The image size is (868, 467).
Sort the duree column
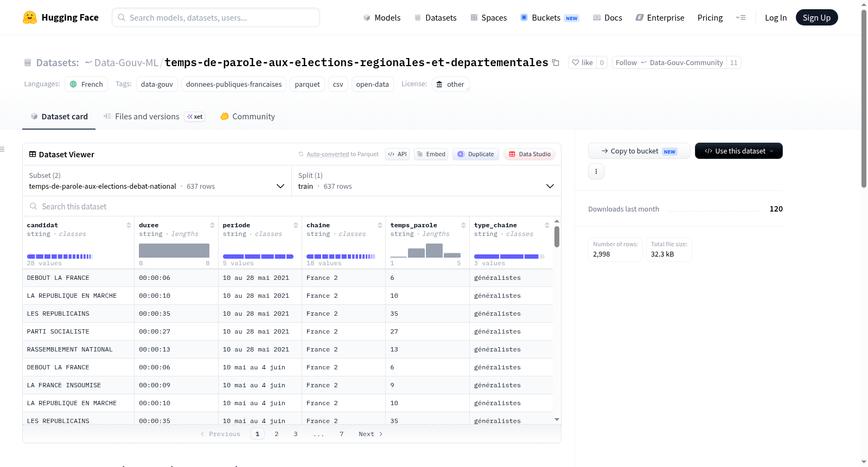[212, 225]
